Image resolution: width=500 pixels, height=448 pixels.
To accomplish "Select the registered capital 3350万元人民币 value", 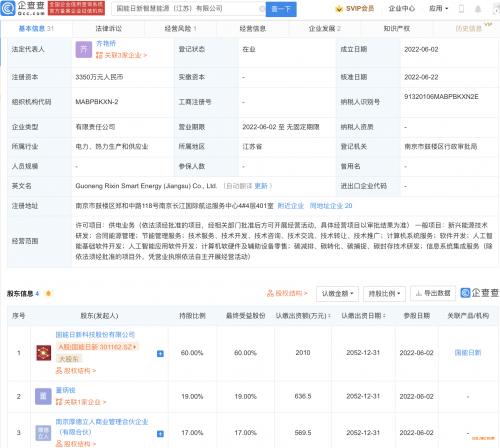I will coord(99,77).
